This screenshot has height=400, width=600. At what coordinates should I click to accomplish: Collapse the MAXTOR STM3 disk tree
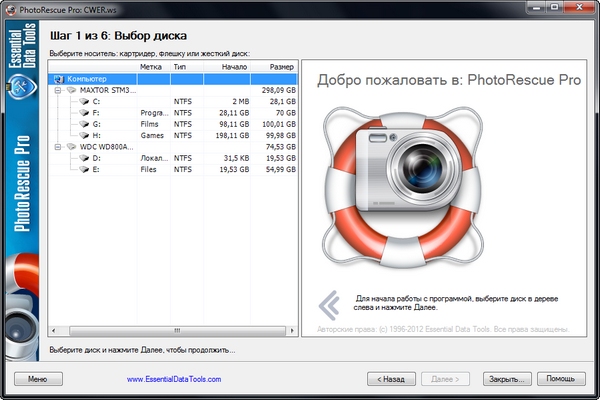click(58, 90)
